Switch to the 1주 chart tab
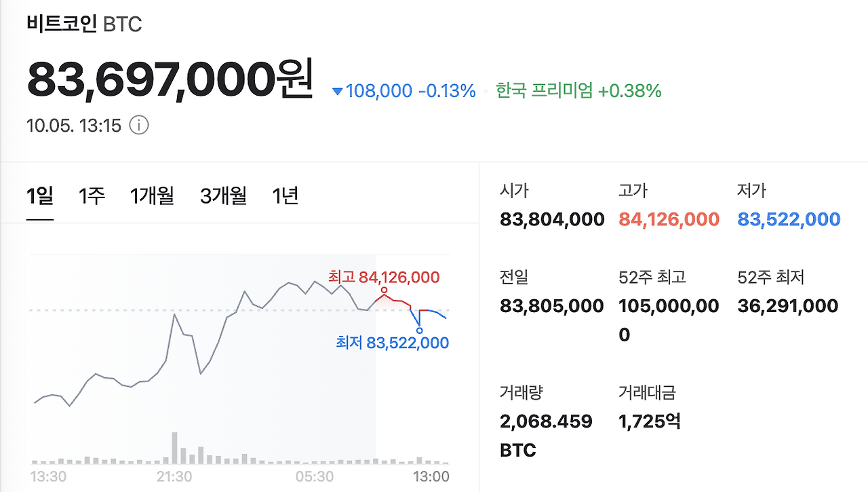The height and width of the screenshot is (492, 868). tap(91, 195)
